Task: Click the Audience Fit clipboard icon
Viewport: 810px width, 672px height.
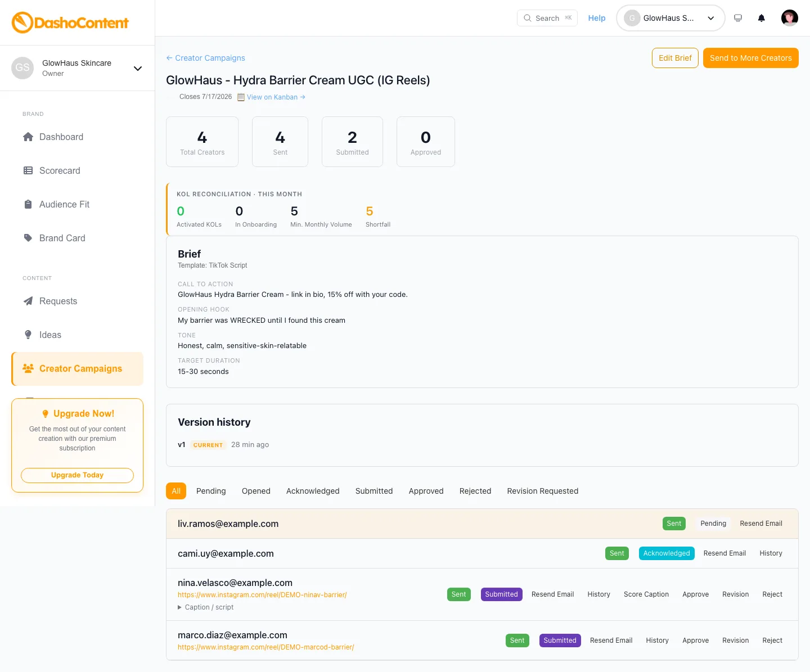Action: [x=28, y=204]
